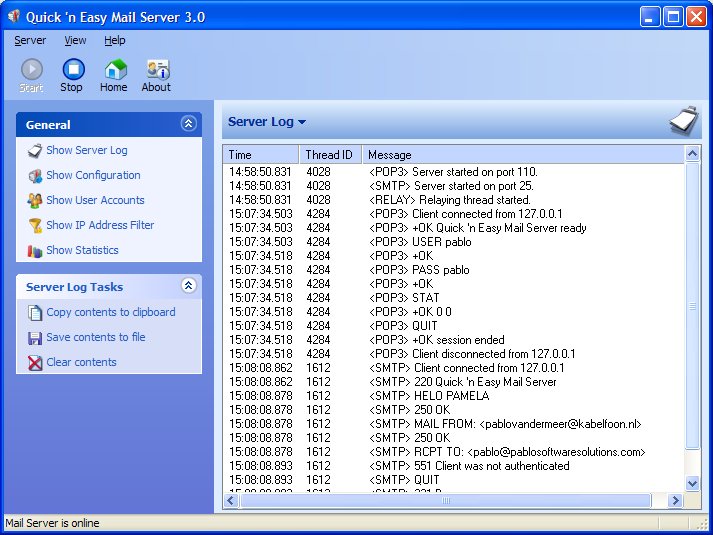
Task: Click the horizontal scrollbar left arrow
Action: [231, 500]
